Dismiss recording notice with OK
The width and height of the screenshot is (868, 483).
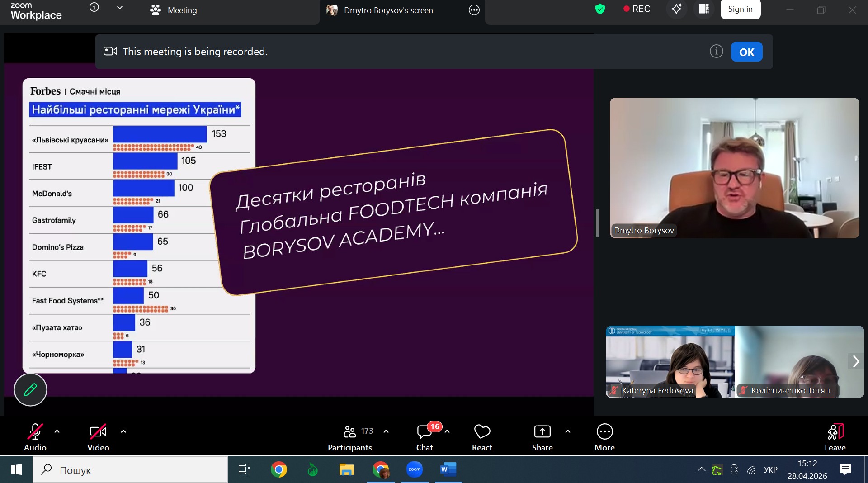747,52
